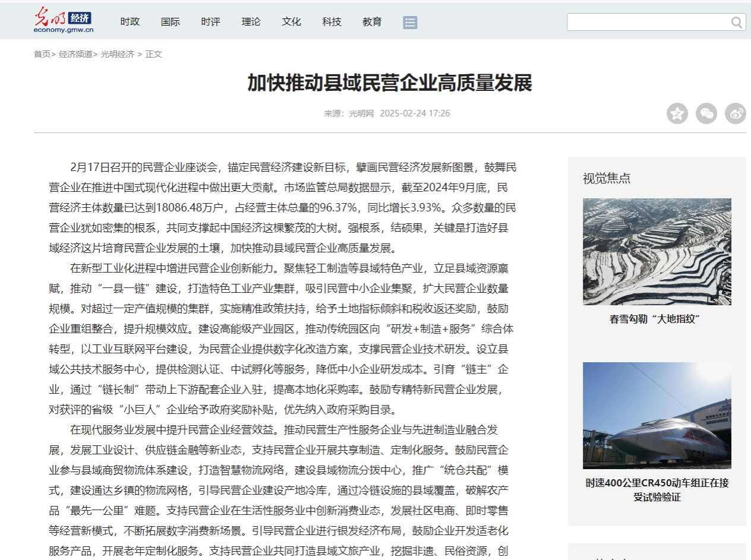The height and width of the screenshot is (560, 751).
Task: Switch to the 国际 section
Action: (170, 21)
